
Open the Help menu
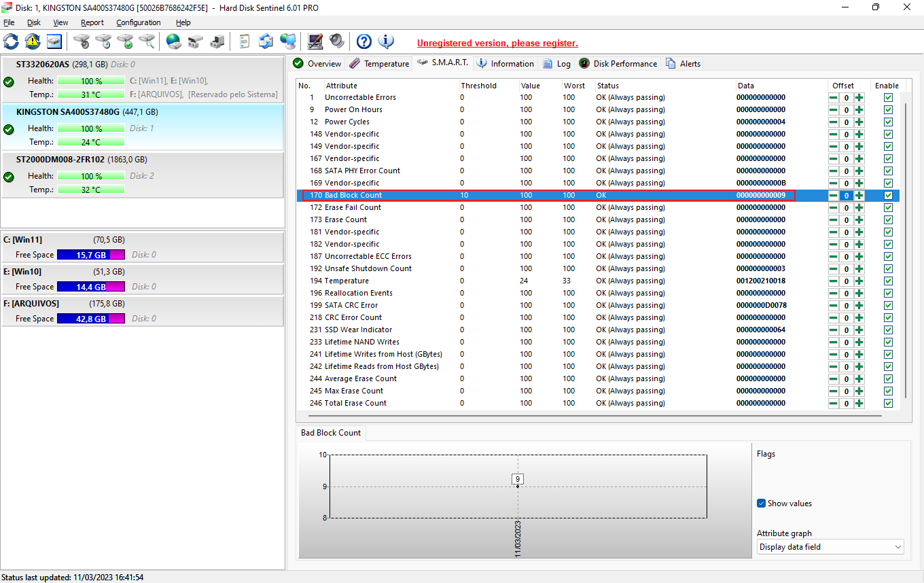183,22
